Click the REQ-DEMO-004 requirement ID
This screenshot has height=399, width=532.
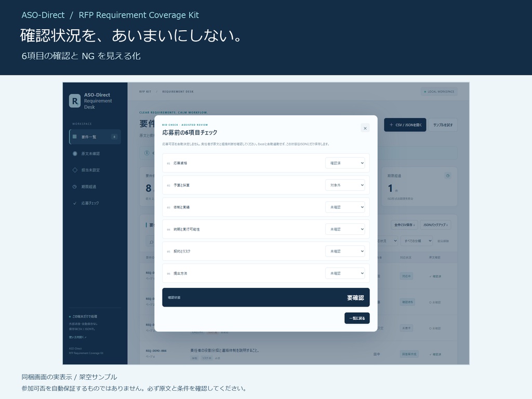tap(156, 351)
